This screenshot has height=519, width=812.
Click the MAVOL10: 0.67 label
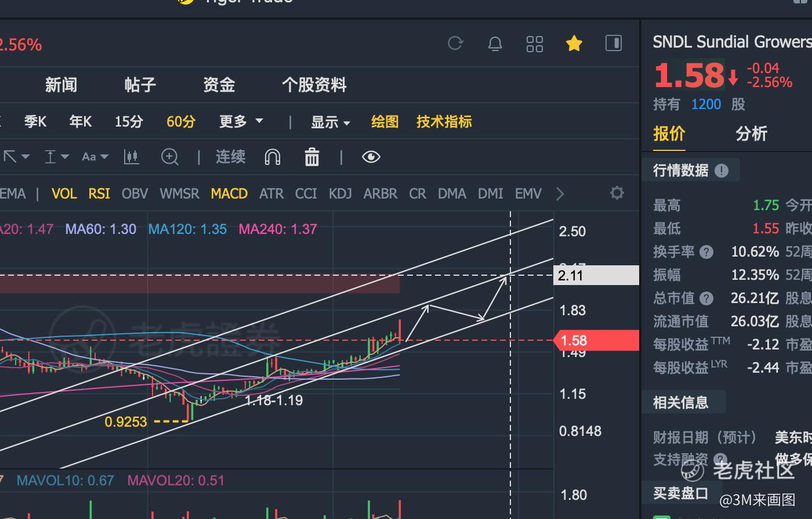tap(66, 481)
